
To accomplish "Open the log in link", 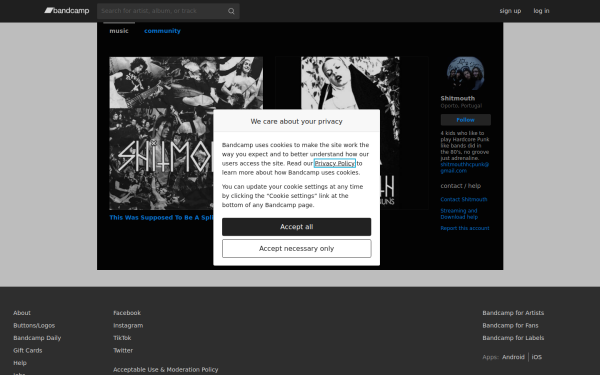I will click(x=541, y=11).
